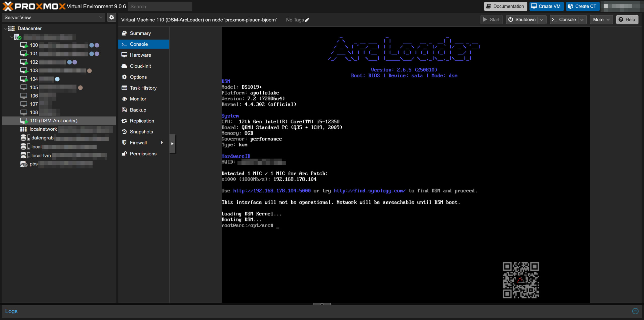Click the running monitor icon of VM 104

click(24, 79)
